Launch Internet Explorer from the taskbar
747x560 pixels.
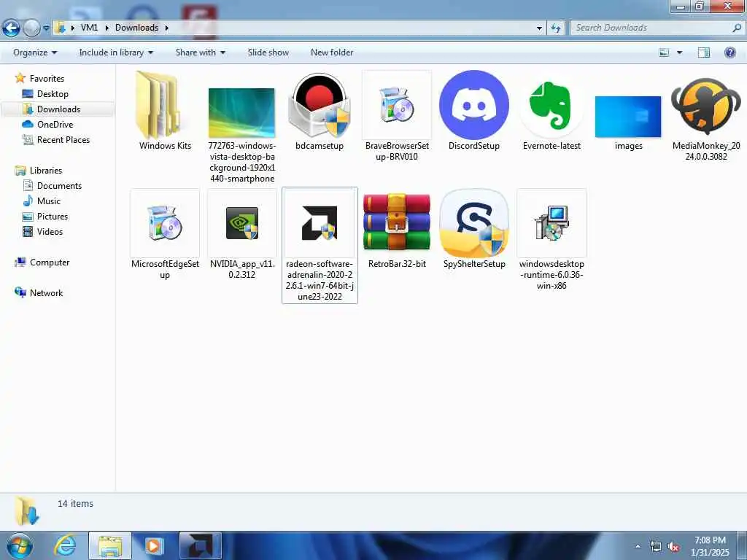point(65,545)
